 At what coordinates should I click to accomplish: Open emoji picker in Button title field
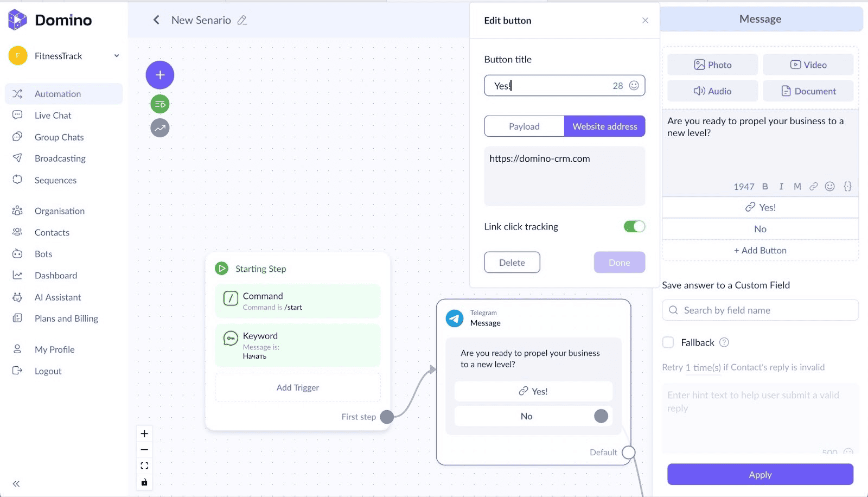coord(634,85)
